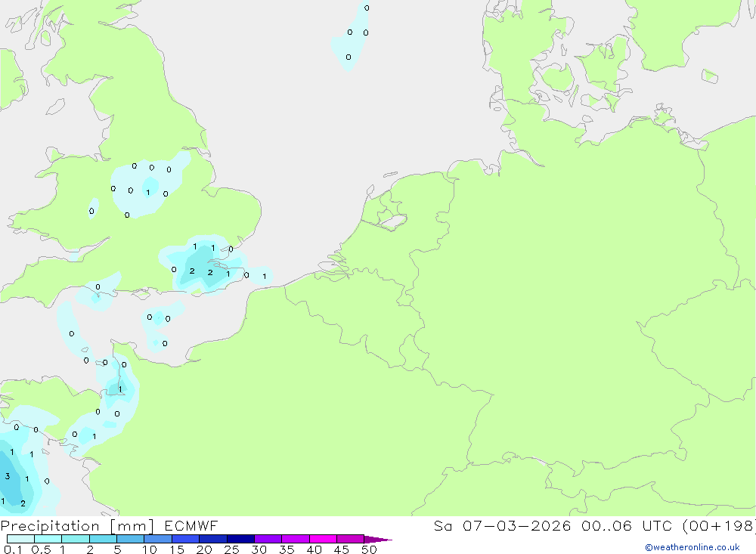Viewport: 756px width, 554px height.
Task: Click the '45' legend scale label
Action: click(342, 549)
